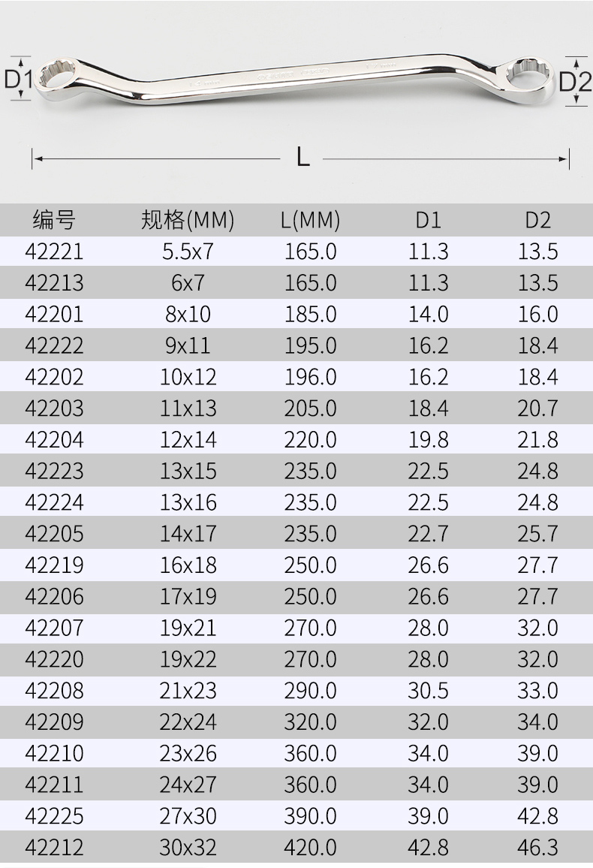Click D1 value 22.7
593x868 pixels.
click(x=428, y=534)
